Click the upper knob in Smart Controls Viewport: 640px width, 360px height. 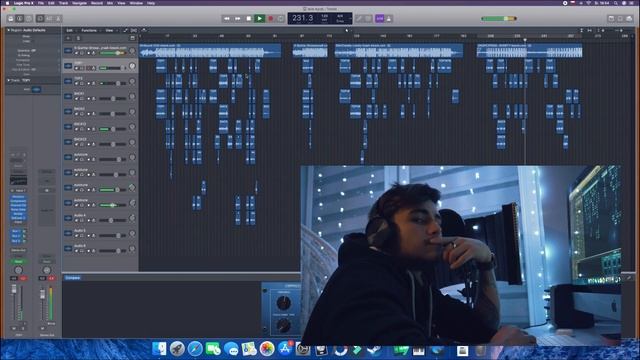pyautogui.click(x=283, y=302)
